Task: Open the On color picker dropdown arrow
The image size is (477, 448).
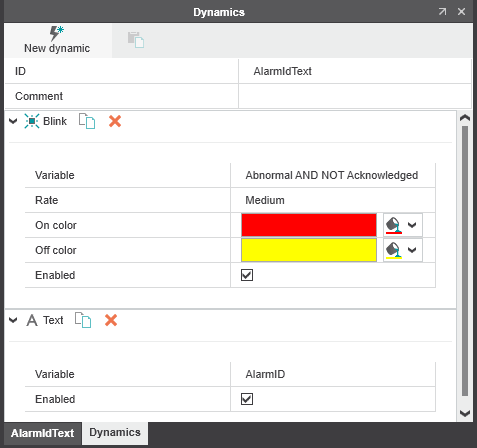Action: coord(412,225)
